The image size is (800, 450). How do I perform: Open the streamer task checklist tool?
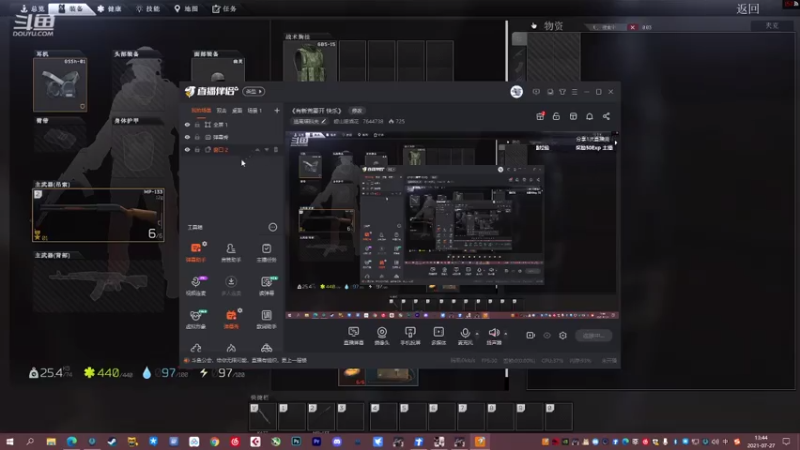pyautogui.click(x=266, y=253)
